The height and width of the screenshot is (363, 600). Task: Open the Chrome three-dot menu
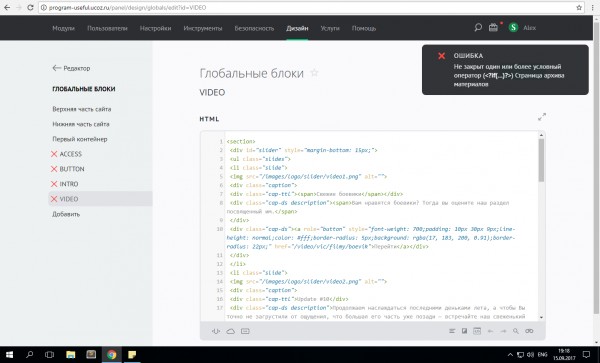click(x=593, y=7)
